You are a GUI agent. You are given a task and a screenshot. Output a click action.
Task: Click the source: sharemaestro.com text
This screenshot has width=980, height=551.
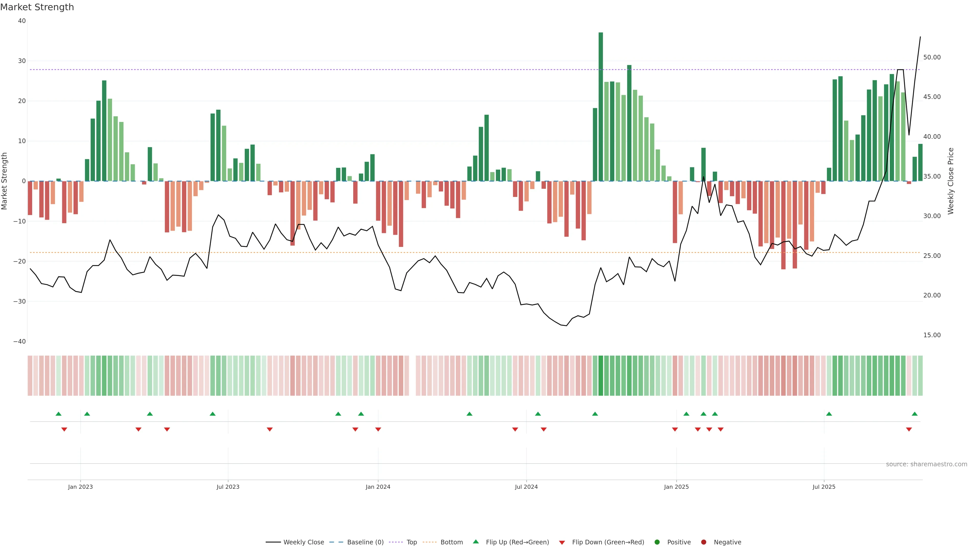[x=926, y=464]
